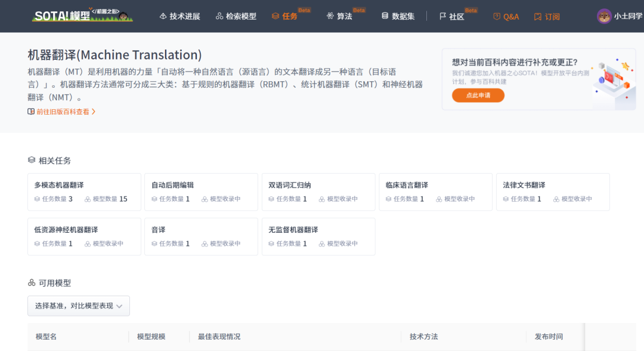
Task: Click the 技术进展 nav icon
Action: click(163, 16)
